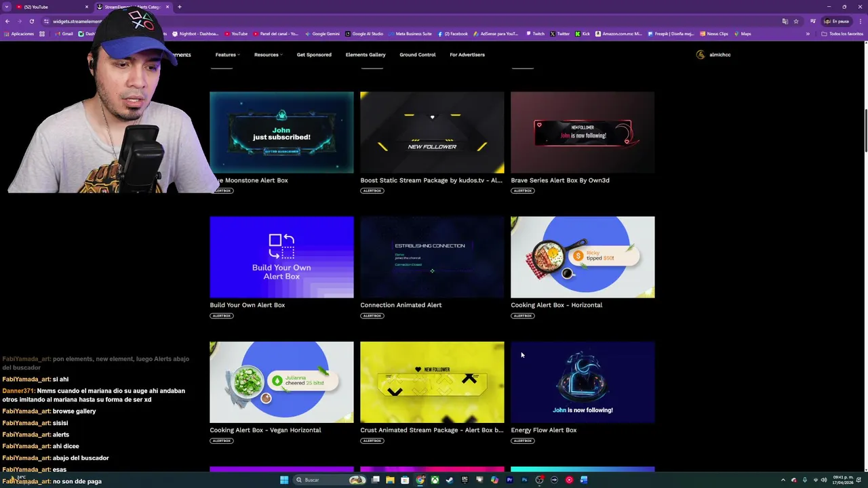Click the Build Your Own Alert Box card
868x488 pixels.
click(x=281, y=257)
